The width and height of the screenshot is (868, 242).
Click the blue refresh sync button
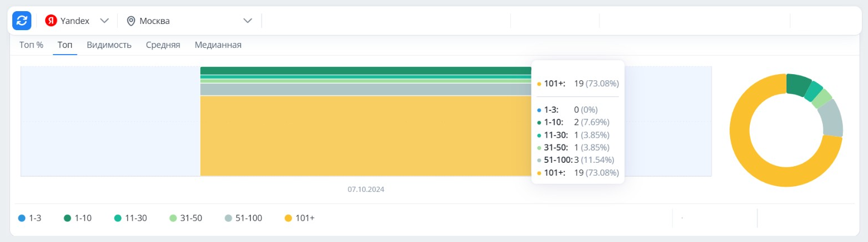(x=22, y=21)
